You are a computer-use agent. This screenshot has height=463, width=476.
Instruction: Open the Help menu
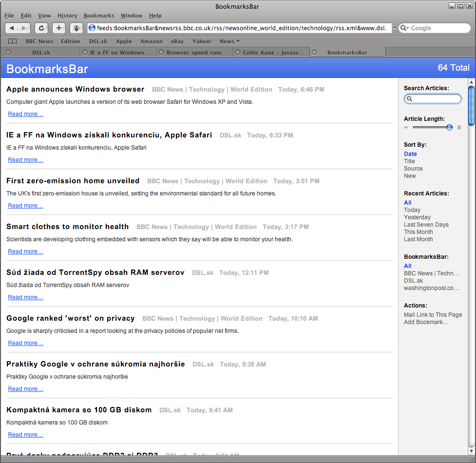155,16
